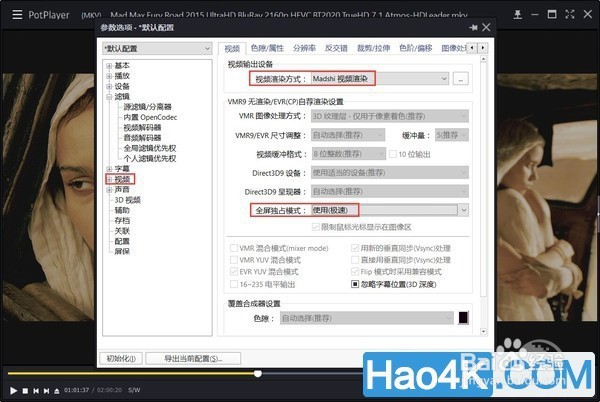Click the eject/open file icon
Image resolution: width=600 pixels, height=402 pixels.
click(x=57, y=391)
